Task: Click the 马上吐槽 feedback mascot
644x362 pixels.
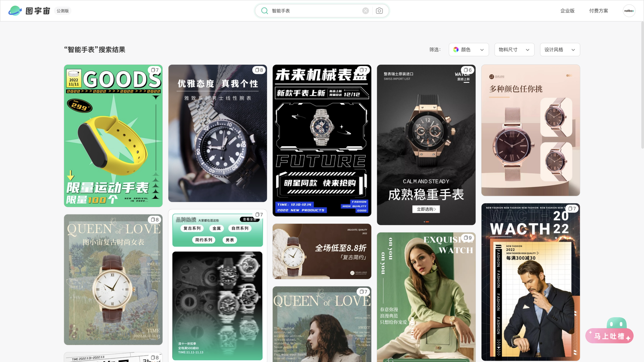Action: click(x=617, y=323)
